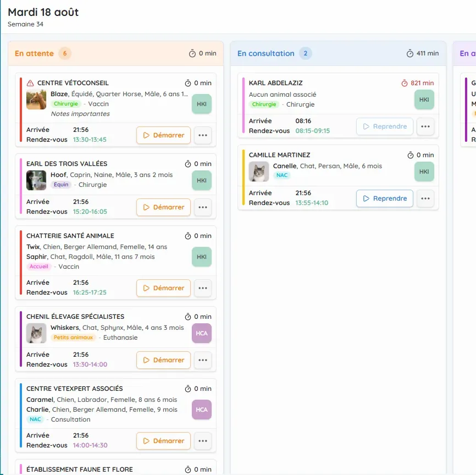Click appointment time 08:15-09:15

point(312,131)
